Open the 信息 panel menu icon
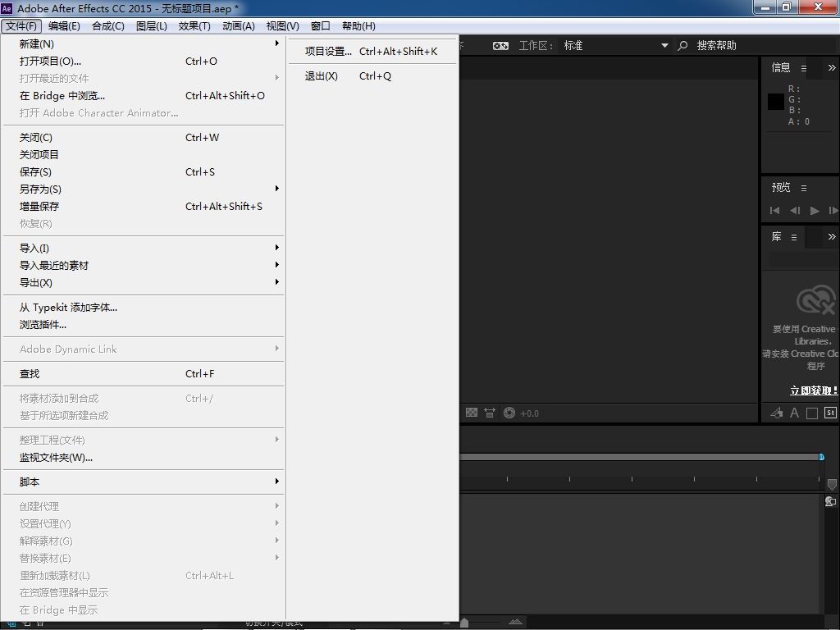Image resolution: width=840 pixels, height=630 pixels. tap(804, 68)
